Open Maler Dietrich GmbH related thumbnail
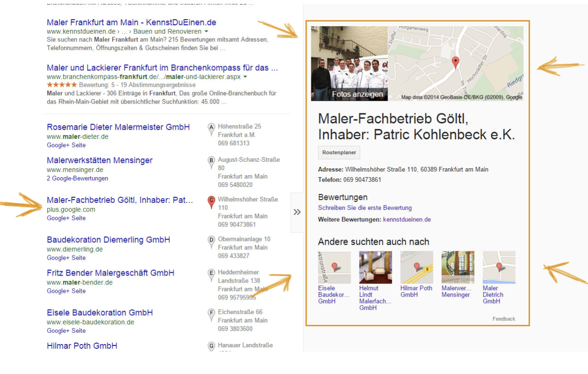 pyautogui.click(x=499, y=267)
